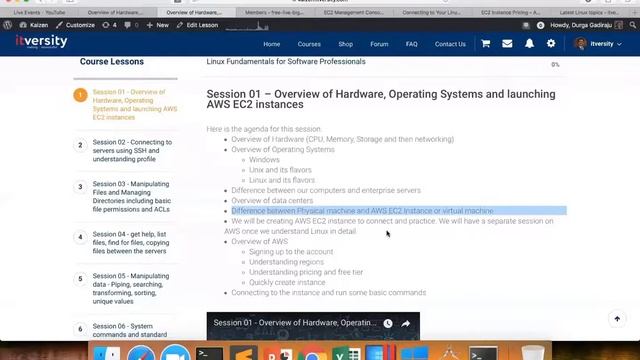Switch to the Latest Linux topics tab
Image resolution: width=640 pixels, height=360 pixels.
589,12
